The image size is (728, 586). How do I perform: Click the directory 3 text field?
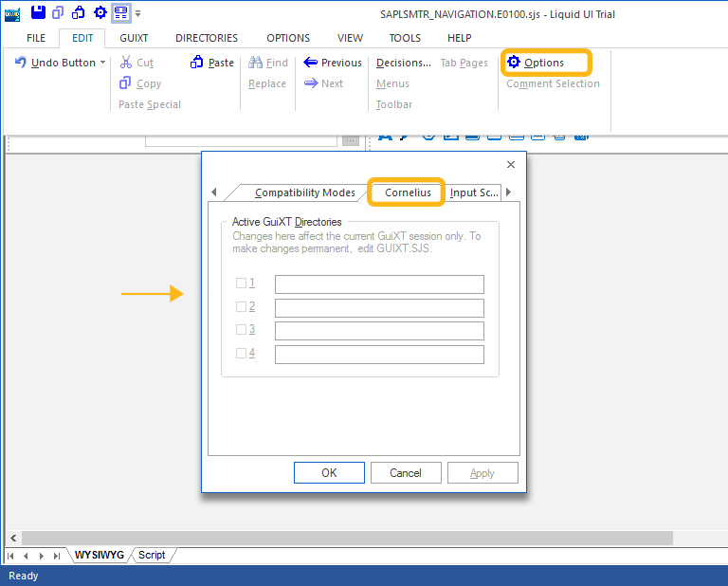pyautogui.click(x=379, y=331)
